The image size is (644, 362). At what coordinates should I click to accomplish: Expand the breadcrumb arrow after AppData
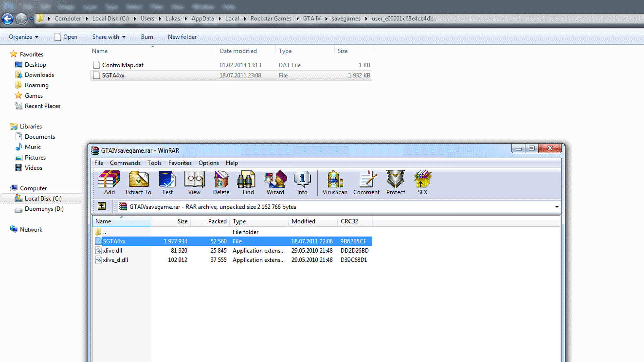[x=220, y=19]
